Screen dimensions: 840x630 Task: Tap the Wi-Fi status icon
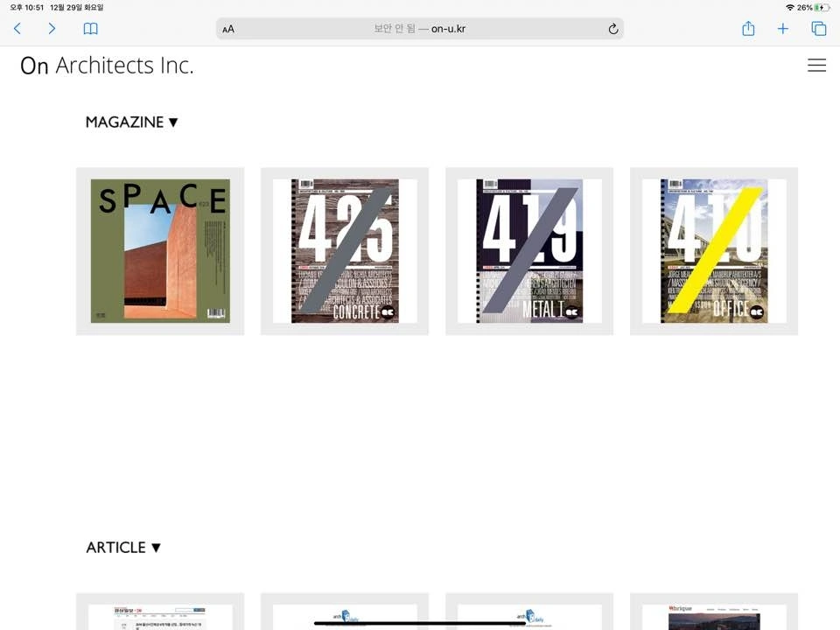click(789, 8)
